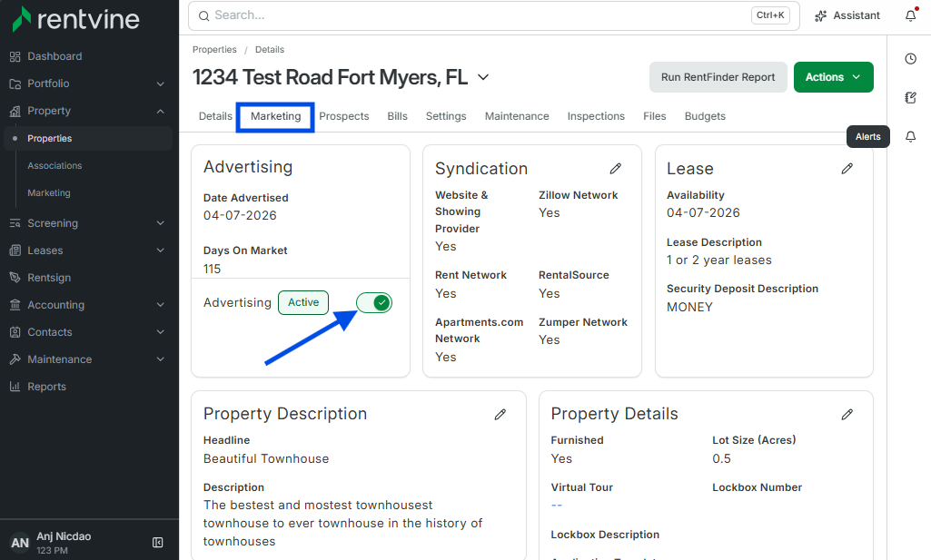Open the Alerts bell in right rail
Screen dimensions: 931x560
tap(910, 137)
